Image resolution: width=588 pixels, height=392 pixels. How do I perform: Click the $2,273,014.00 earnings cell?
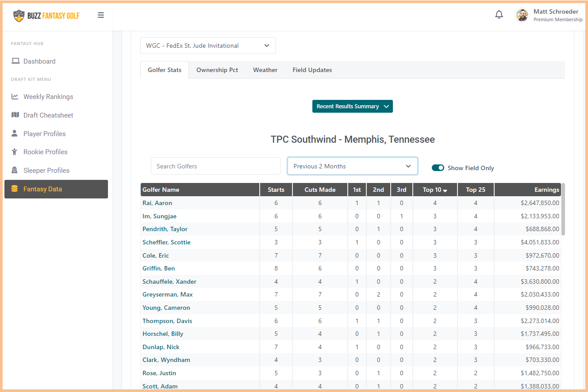point(528,321)
